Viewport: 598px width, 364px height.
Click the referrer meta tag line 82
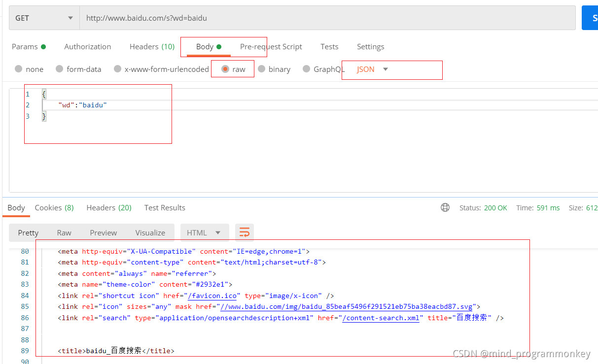(137, 273)
